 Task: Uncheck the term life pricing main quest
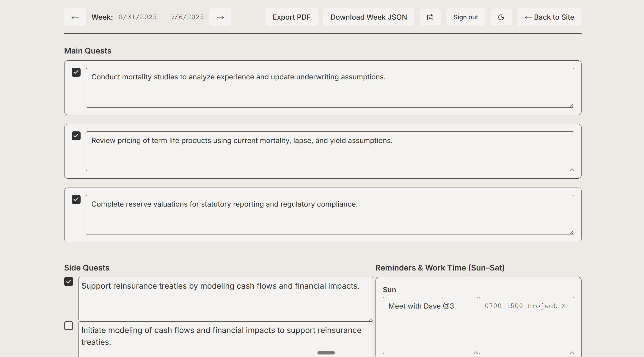[x=76, y=136]
